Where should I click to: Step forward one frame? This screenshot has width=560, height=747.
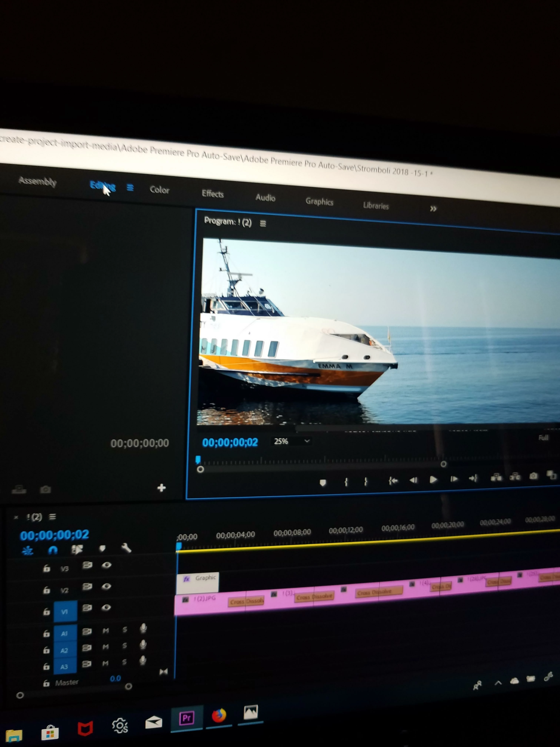[x=454, y=479]
